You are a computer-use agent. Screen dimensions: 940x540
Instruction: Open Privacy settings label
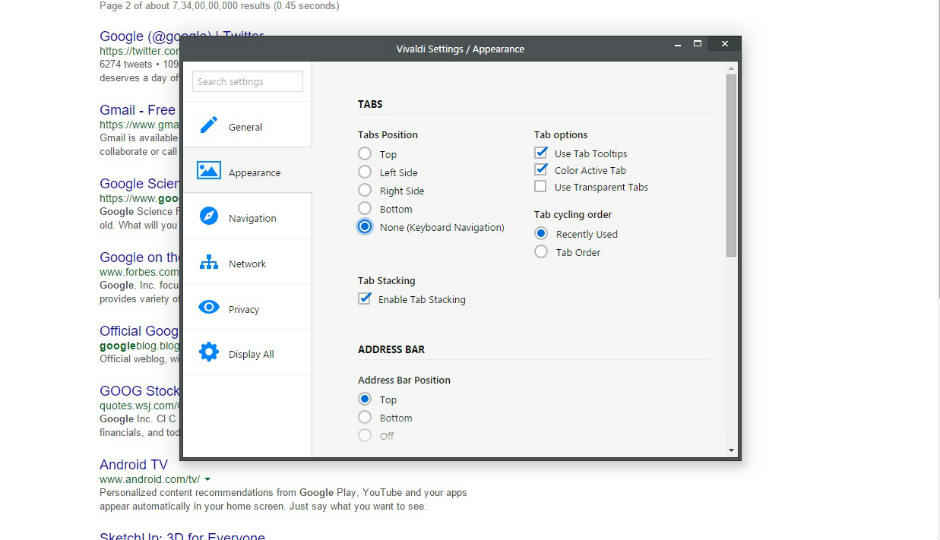[x=243, y=309]
